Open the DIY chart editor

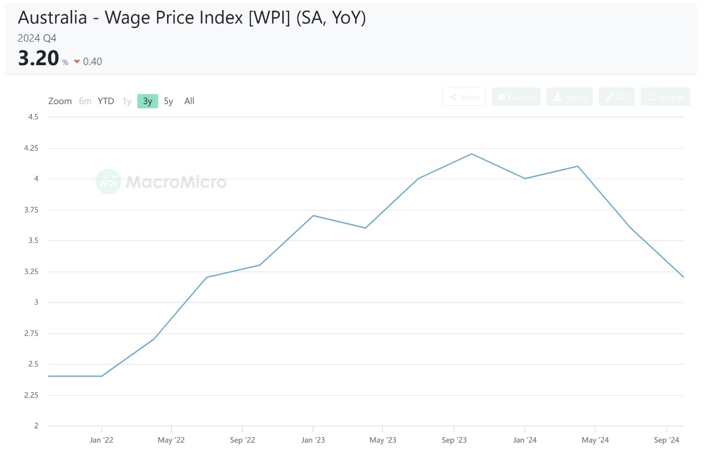pos(617,97)
